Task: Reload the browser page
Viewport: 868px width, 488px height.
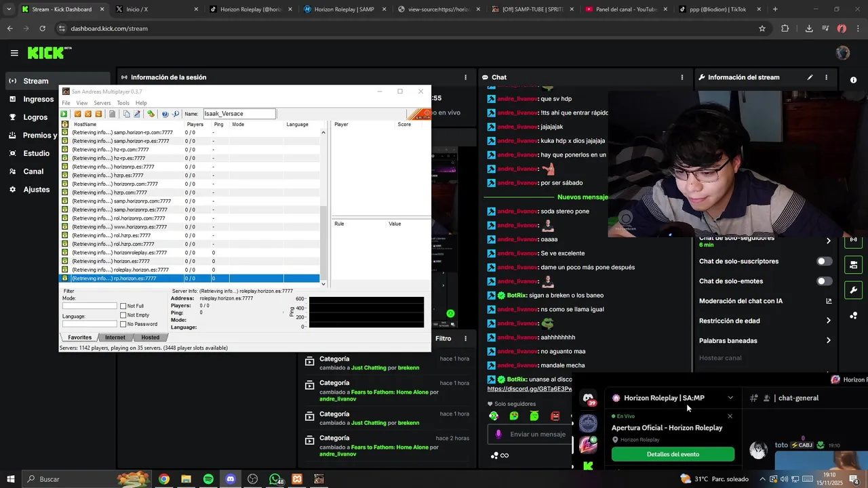Action: (42, 28)
